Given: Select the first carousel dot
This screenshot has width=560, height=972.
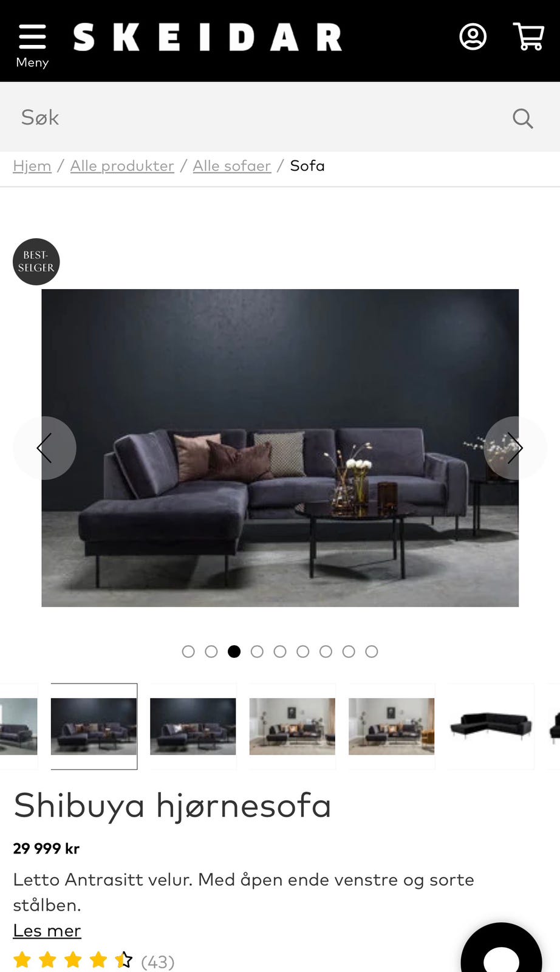Looking at the screenshot, I should pyautogui.click(x=188, y=651).
